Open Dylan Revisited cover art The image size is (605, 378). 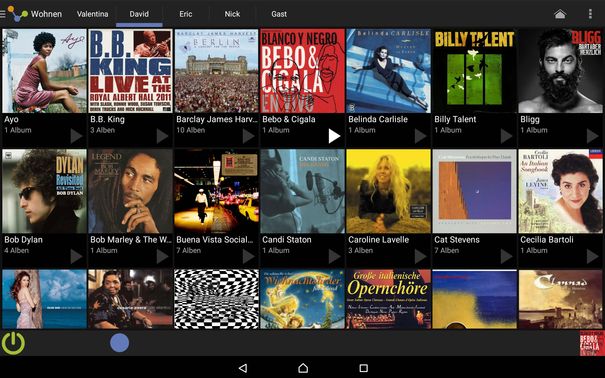(x=44, y=191)
